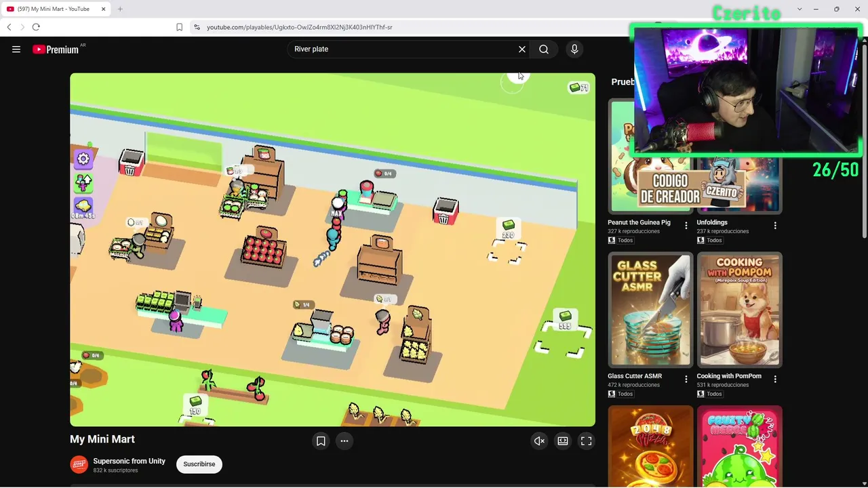This screenshot has width=868, height=488.
Task: Reload the current page
Action: pos(36,27)
